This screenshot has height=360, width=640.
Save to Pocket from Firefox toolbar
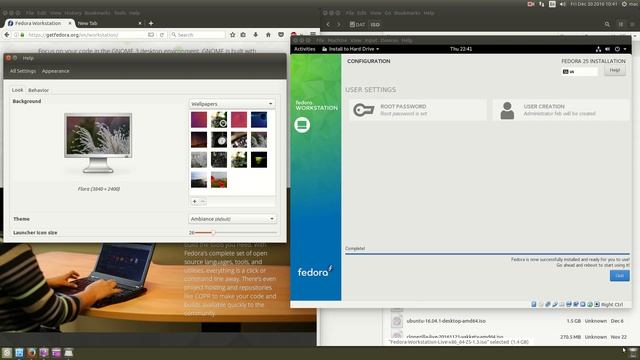tap(281, 35)
